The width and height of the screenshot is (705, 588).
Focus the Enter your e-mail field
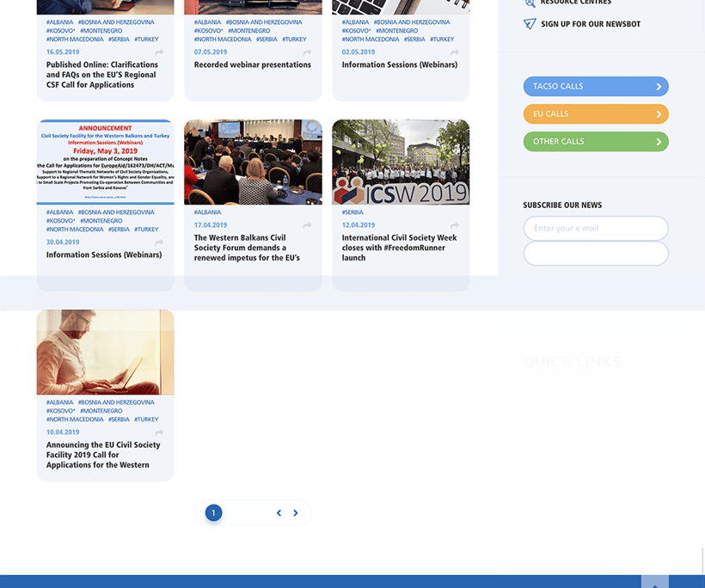(x=596, y=229)
